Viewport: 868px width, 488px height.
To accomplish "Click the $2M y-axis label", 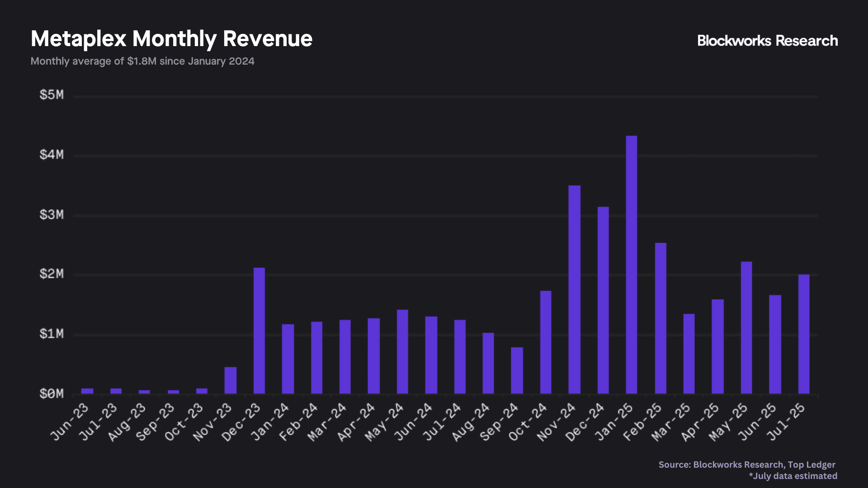I will click(x=52, y=274).
